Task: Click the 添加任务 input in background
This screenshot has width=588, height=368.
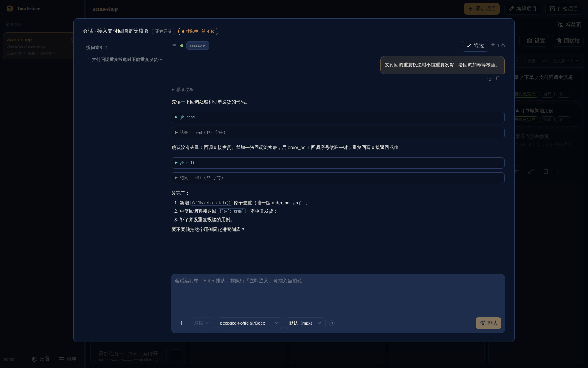Action: click(130, 355)
